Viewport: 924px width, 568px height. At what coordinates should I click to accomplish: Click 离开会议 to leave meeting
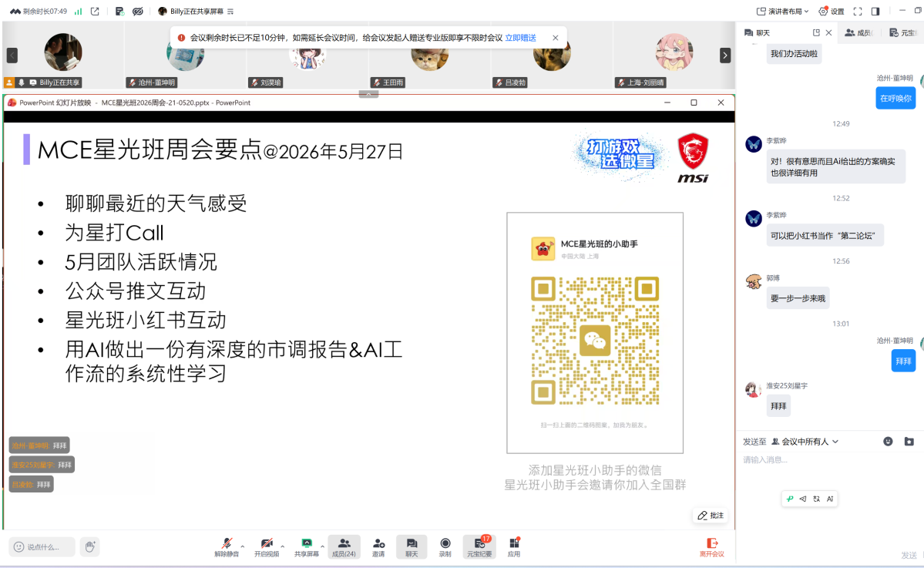[711, 547]
